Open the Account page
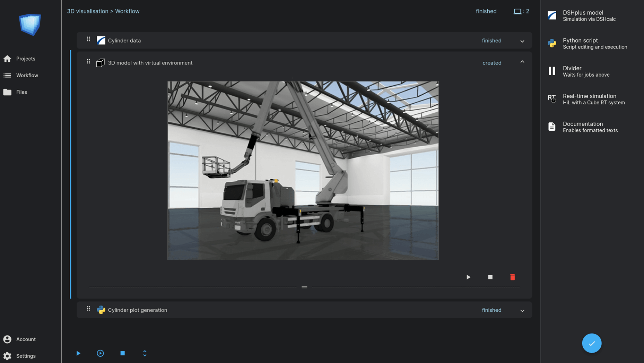The width and height of the screenshot is (644, 363). pos(26,339)
